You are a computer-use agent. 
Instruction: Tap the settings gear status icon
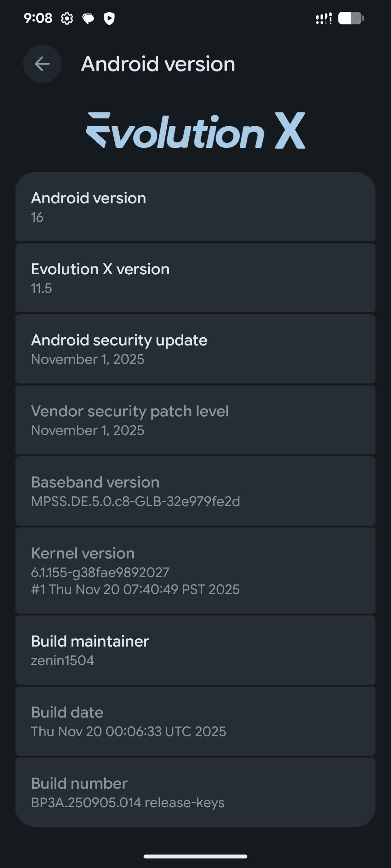coord(67,18)
